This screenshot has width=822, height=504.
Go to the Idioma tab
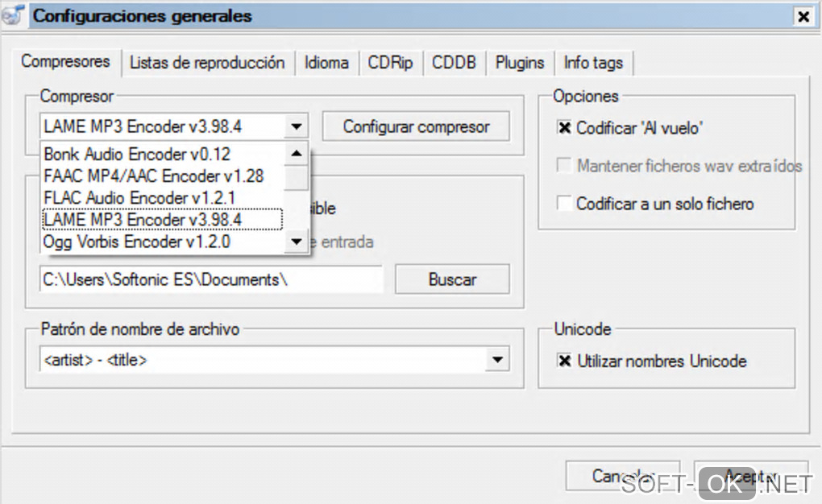pos(326,63)
